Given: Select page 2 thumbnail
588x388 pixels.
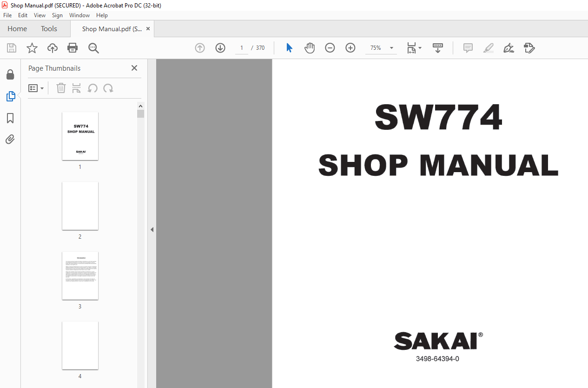Looking at the screenshot, I should pyautogui.click(x=80, y=206).
